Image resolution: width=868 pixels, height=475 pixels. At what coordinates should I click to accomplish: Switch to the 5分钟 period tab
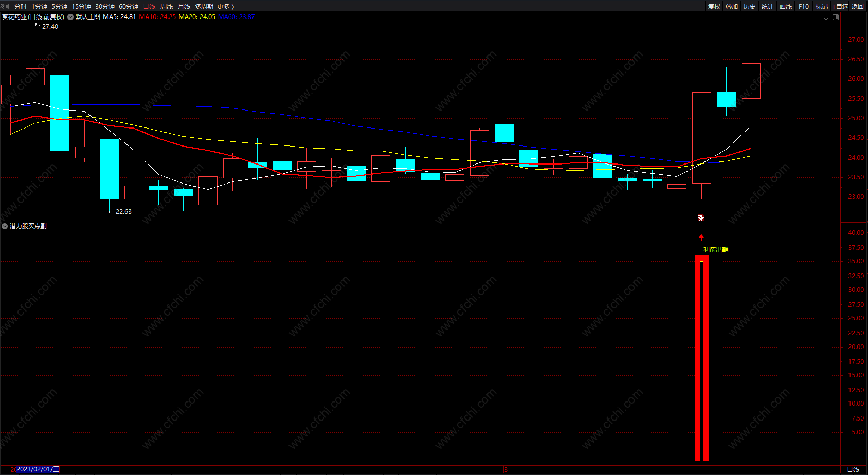click(59, 7)
